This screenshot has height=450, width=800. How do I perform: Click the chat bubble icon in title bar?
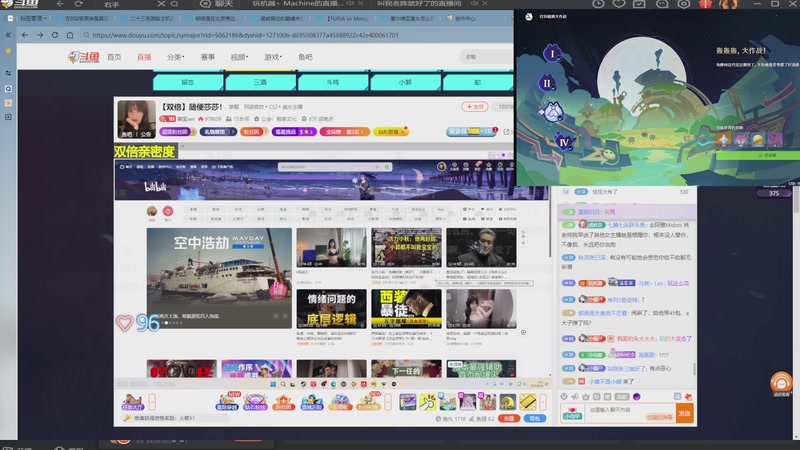pyautogui.click(x=662, y=4)
